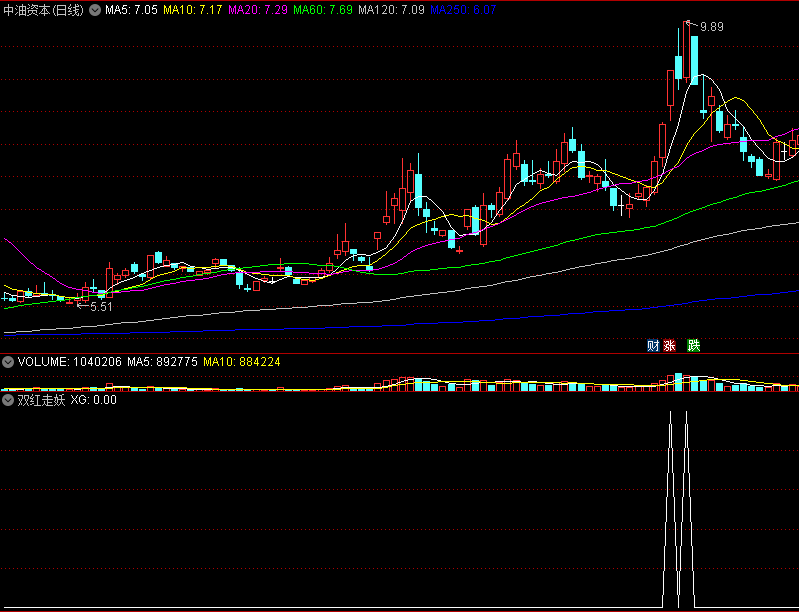Select the 中油资本(日线) chart title
This screenshot has height=612, width=799.
[43, 10]
